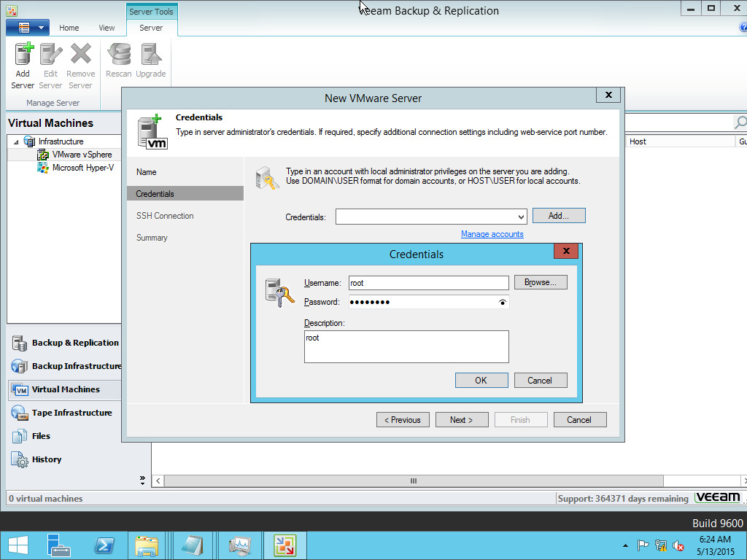Click the Remove Server ribbon icon
This screenshot has width=747, height=560.
coord(80,66)
